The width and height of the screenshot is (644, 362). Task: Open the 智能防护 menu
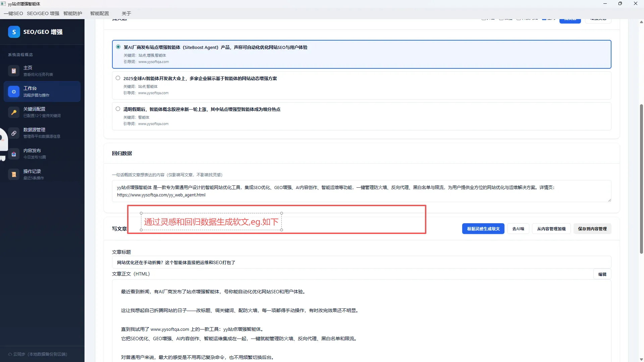[x=73, y=13]
